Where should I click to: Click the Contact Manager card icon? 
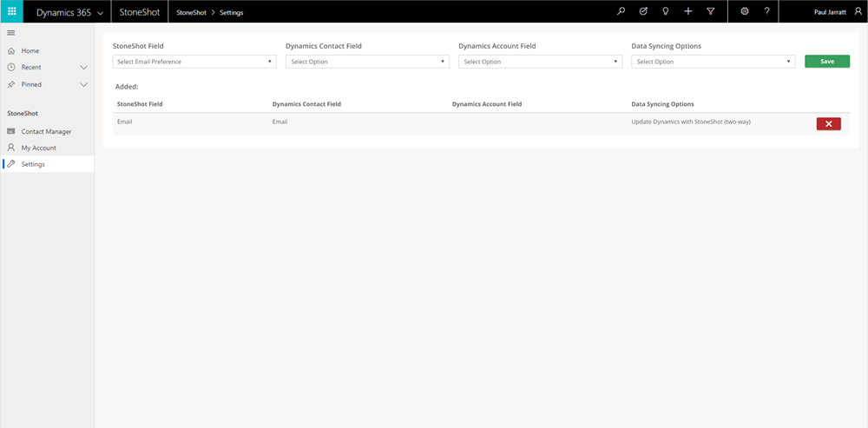pyautogui.click(x=11, y=131)
